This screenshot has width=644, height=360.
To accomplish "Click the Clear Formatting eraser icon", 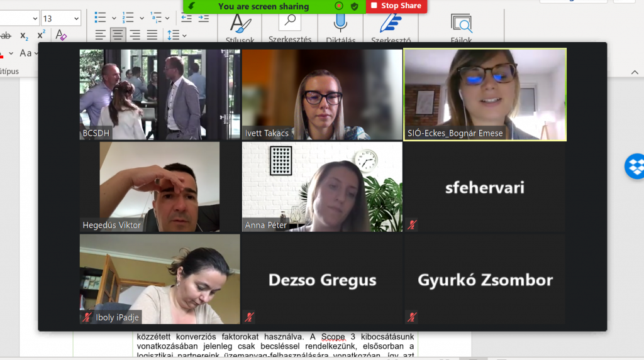I will [61, 35].
